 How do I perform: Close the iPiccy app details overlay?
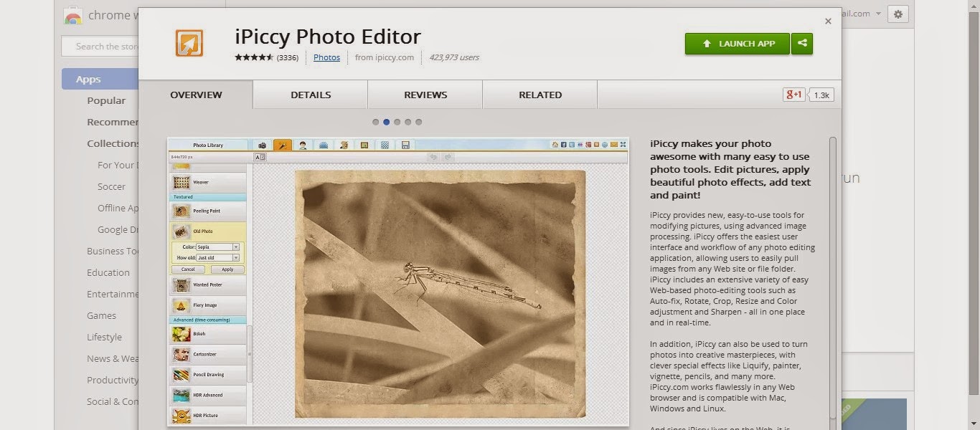(x=828, y=21)
